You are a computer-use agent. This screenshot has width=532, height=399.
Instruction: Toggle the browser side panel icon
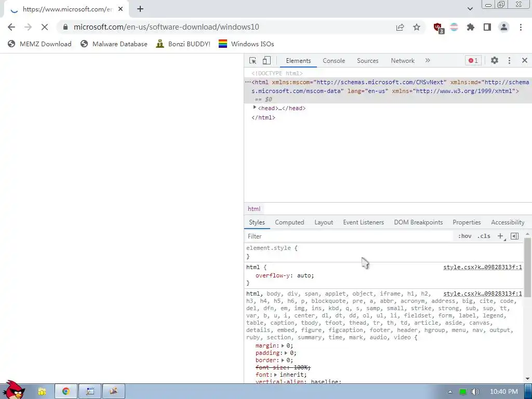487,27
